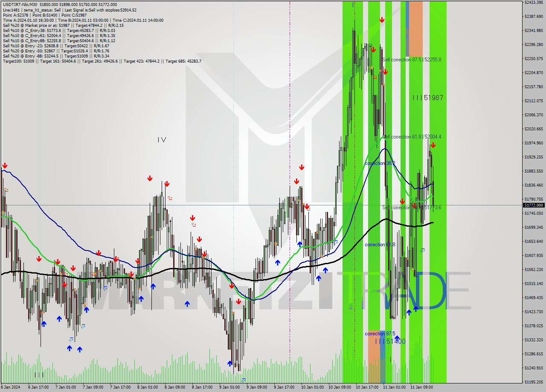
Task: Click the '9 Jan 17:00' time axis label
Action: (284, 387)
